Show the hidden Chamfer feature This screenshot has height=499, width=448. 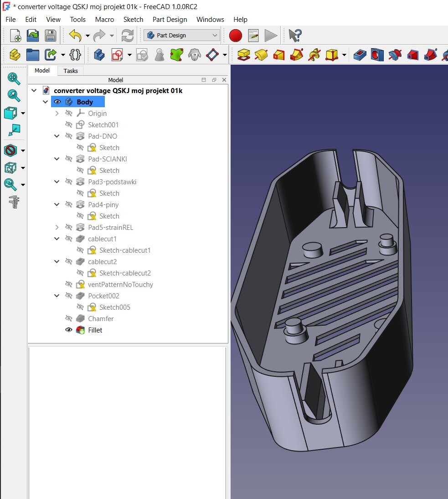(x=69, y=318)
